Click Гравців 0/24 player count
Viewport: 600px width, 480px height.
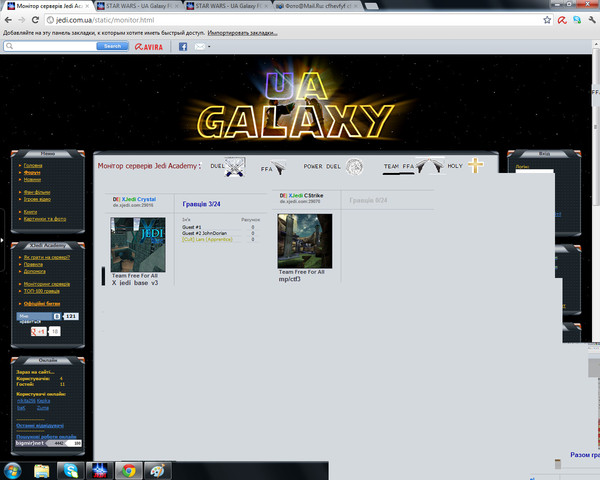coord(368,200)
